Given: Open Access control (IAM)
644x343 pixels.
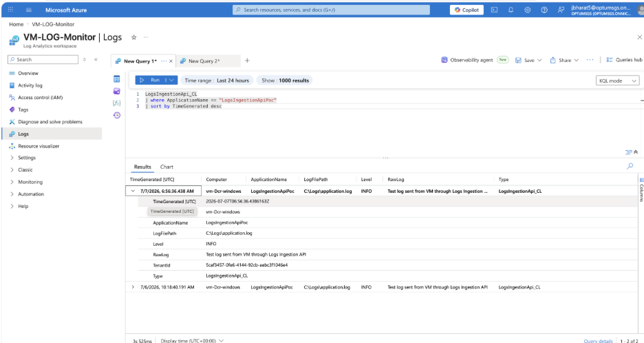Looking at the screenshot, I should pyautogui.click(x=40, y=98).
